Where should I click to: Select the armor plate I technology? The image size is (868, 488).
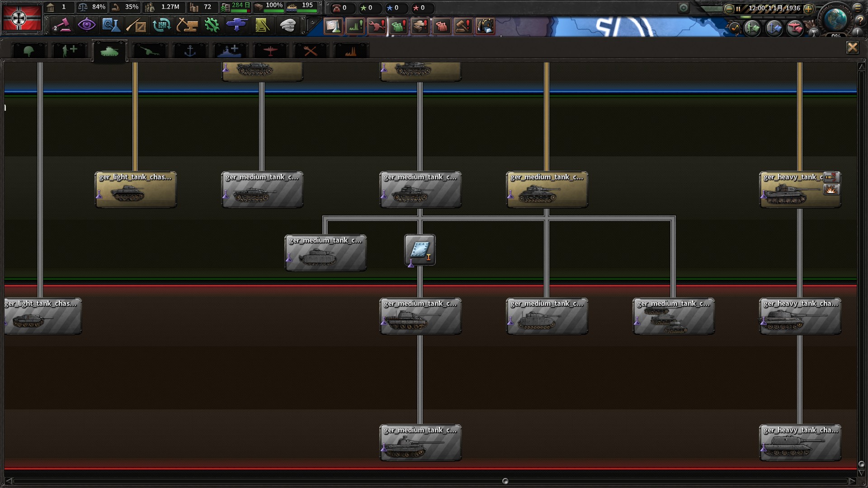pyautogui.click(x=420, y=250)
